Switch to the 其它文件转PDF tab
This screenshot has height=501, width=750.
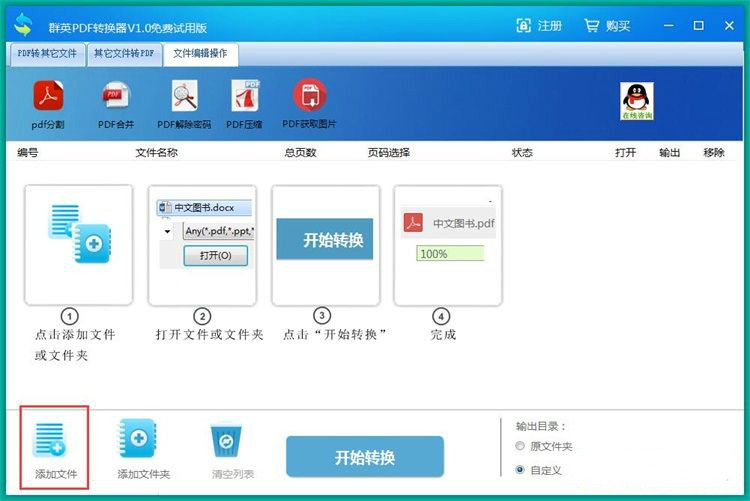(x=124, y=54)
